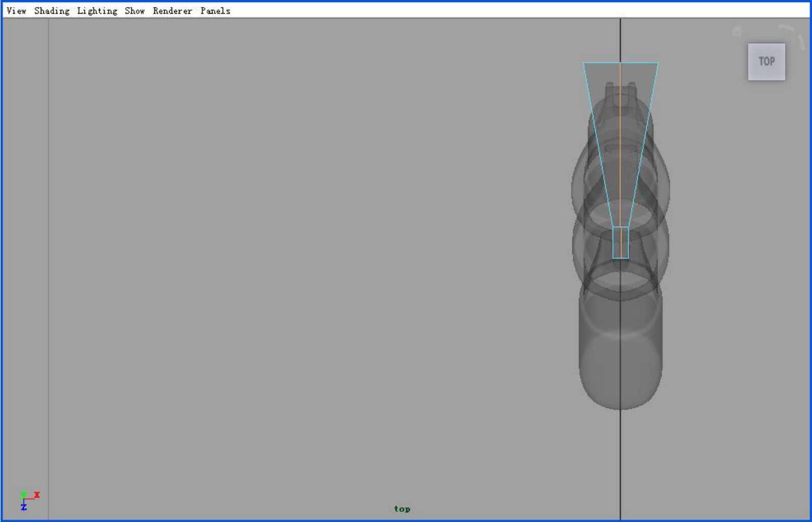812x522 pixels.
Task: Open the Shading menu
Action: point(51,11)
